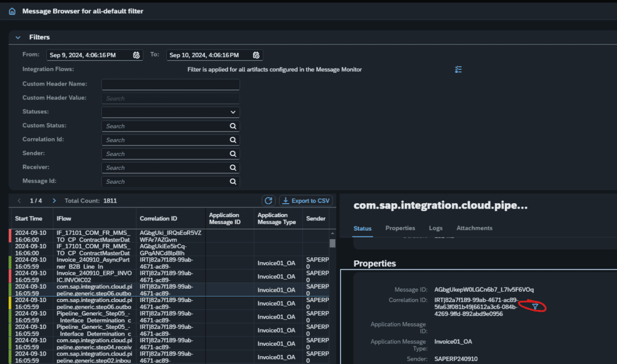This screenshot has width=617, height=364.
Task: Open the Status tab
Action: pyautogui.click(x=362, y=228)
